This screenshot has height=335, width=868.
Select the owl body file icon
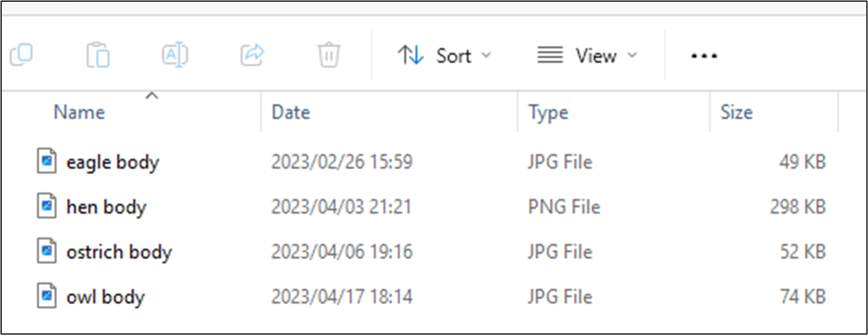47,297
